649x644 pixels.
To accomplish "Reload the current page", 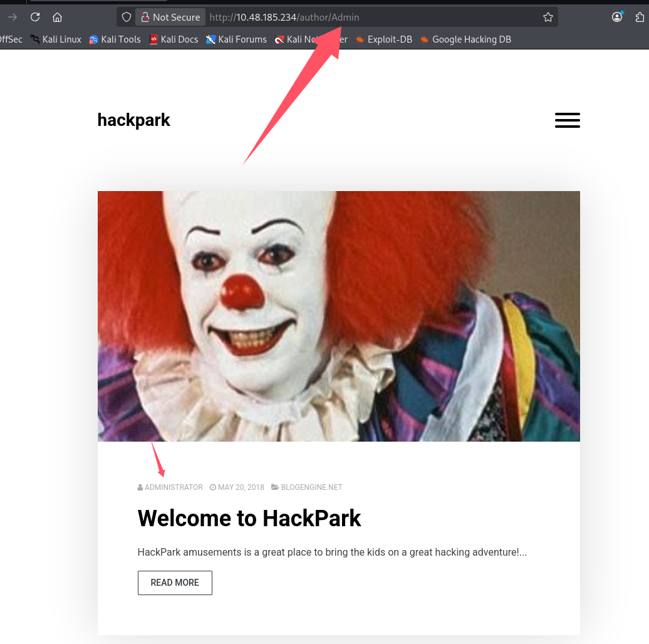I will click(x=35, y=17).
